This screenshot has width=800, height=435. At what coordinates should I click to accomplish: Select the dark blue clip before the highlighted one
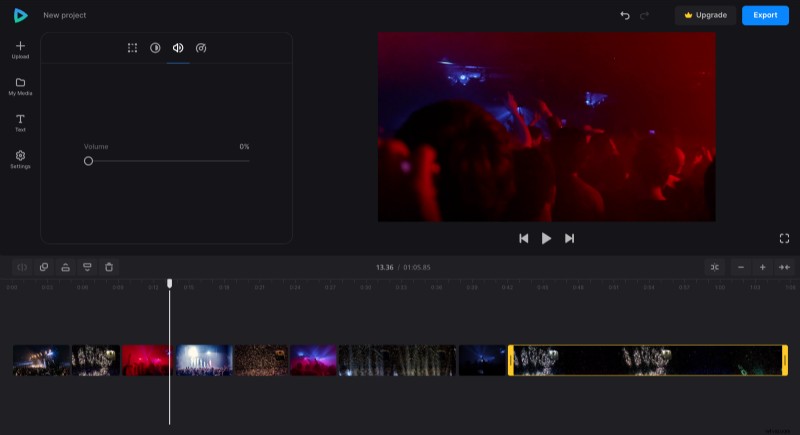click(x=482, y=360)
